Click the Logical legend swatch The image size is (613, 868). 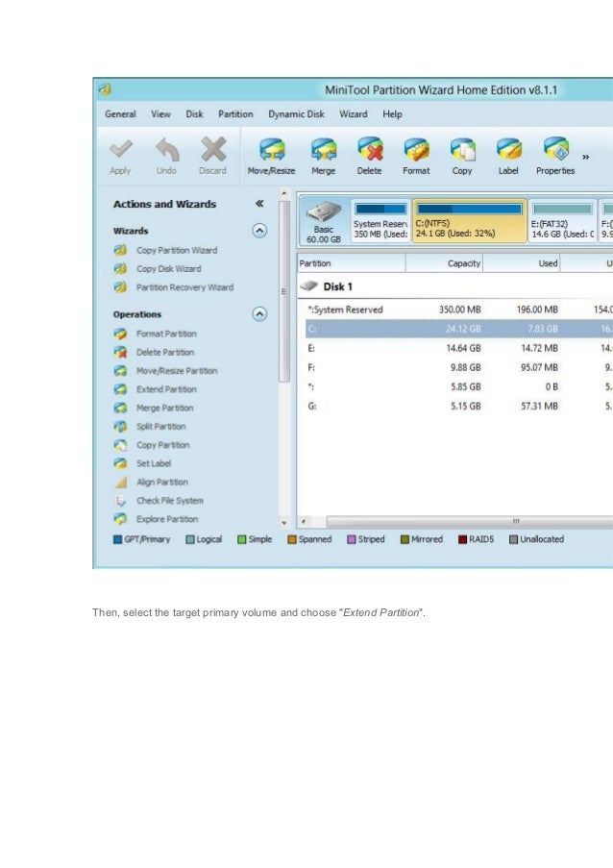coord(190,539)
